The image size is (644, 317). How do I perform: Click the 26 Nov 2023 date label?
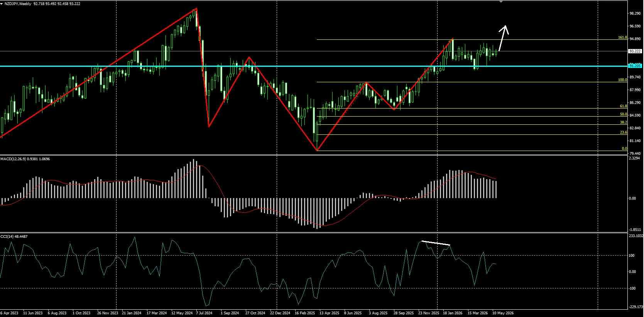click(x=108, y=313)
